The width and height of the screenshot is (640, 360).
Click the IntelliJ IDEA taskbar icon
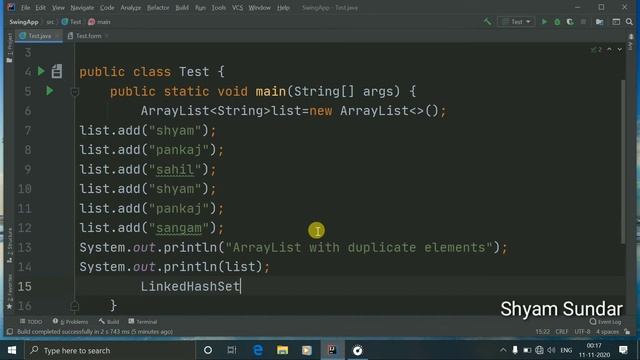(x=332, y=350)
